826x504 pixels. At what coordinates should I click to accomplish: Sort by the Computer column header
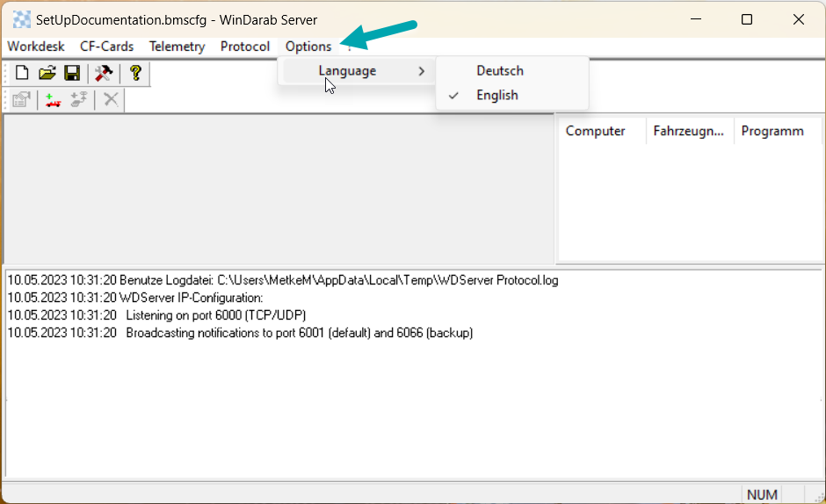[x=602, y=131]
